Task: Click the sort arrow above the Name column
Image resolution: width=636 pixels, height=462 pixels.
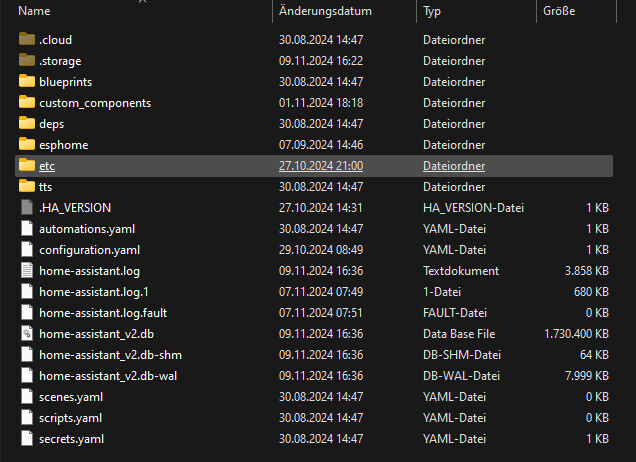Action: point(142,2)
